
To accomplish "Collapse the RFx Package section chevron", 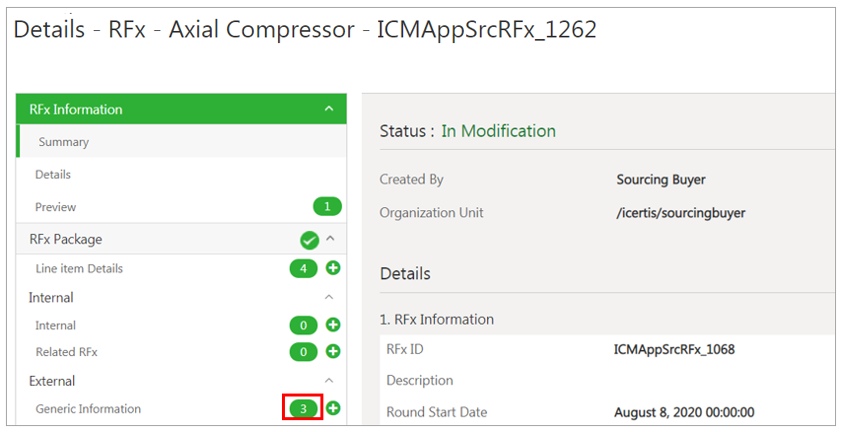I will coord(330,240).
